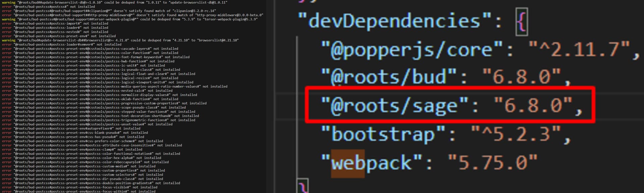The image size is (644, 193).
Task: Click the postcss-custom-properties error line
Action: [84, 171]
